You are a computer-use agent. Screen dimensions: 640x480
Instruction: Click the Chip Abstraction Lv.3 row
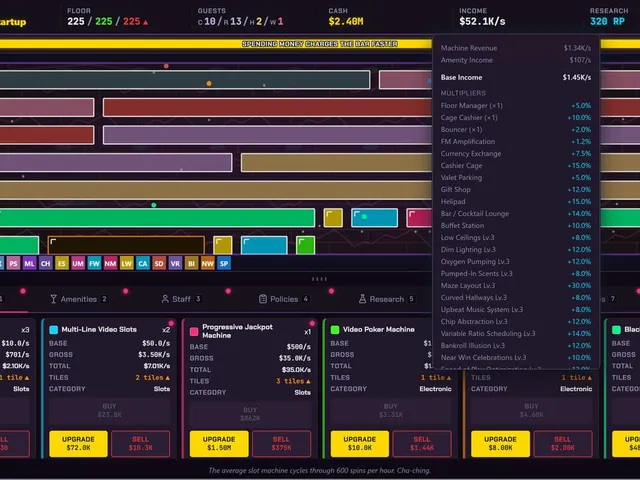coord(516,322)
